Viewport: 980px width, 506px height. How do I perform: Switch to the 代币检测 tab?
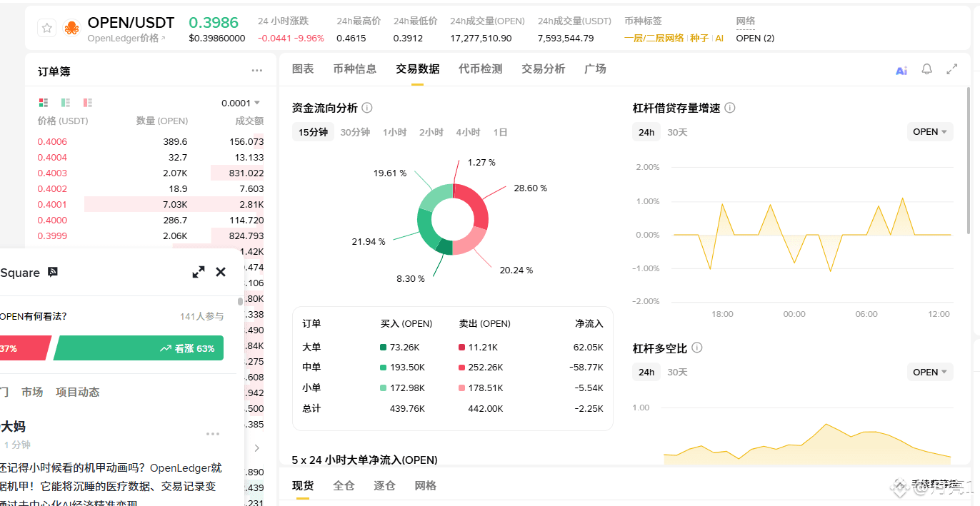click(480, 69)
